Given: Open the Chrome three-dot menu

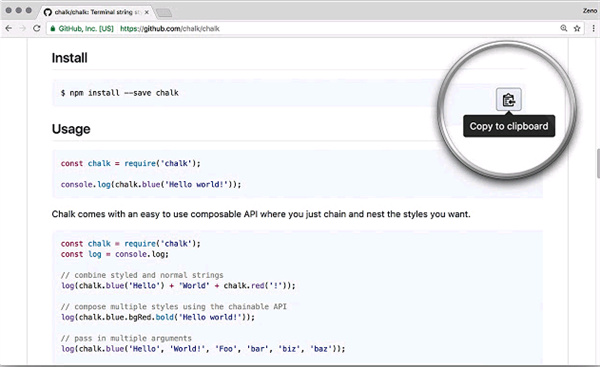Looking at the screenshot, I should coord(593,28).
